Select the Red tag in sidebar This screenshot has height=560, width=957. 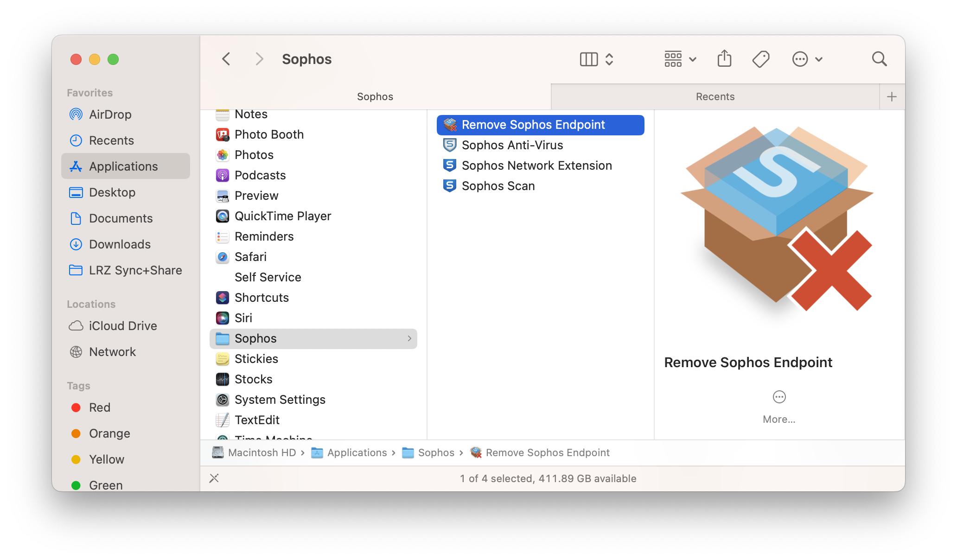click(99, 407)
